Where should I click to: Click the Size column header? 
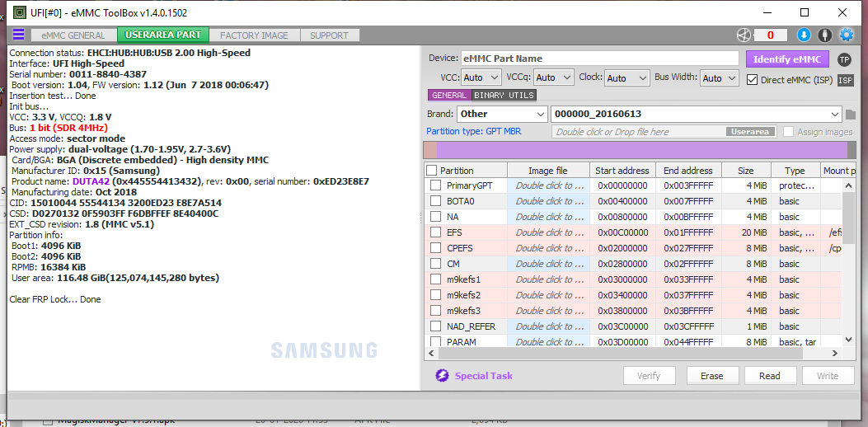pyautogui.click(x=745, y=171)
